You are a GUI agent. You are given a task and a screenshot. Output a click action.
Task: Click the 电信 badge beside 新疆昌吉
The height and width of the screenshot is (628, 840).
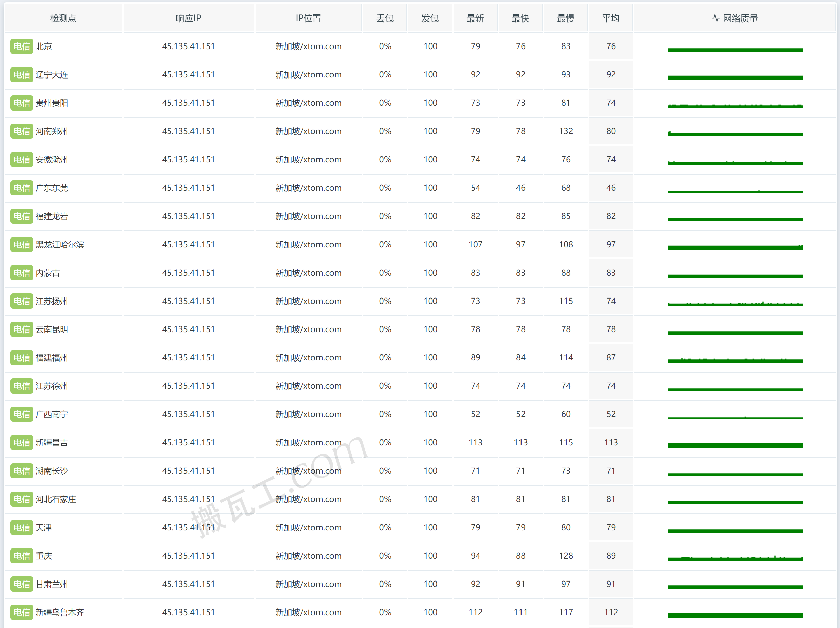pyautogui.click(x=22, y=443)
